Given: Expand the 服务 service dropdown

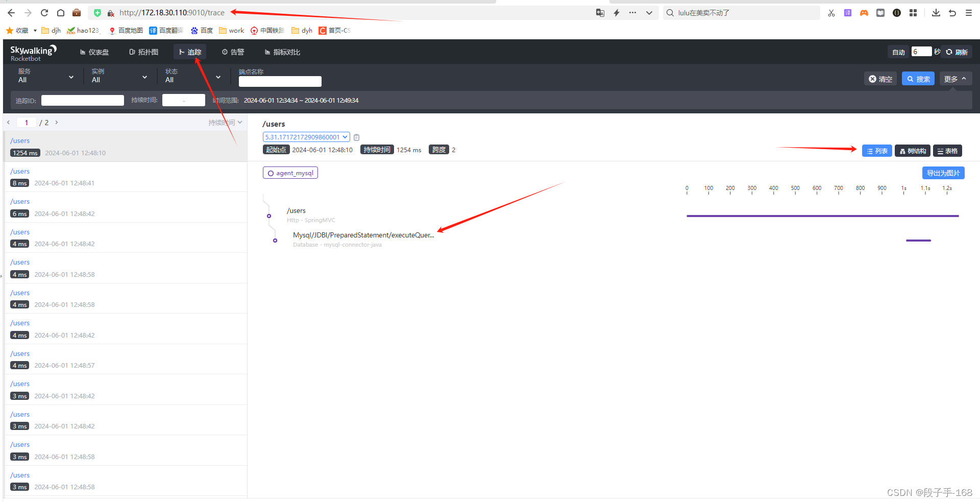Looking at the screenshot, I should pyautogui.click(x=46, y=76).
